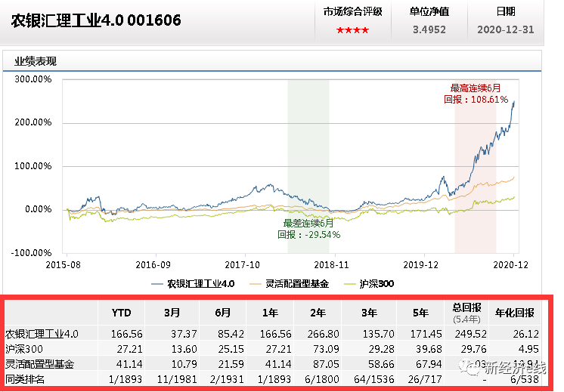The image size is (564, 392).
Task: Click the 最差连续6月回报 -29.54% annotation
Action: (x=308, y=230)
